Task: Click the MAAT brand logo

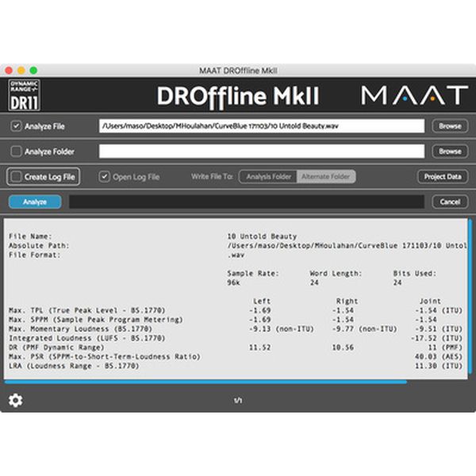Action: [x=413, y=96]
